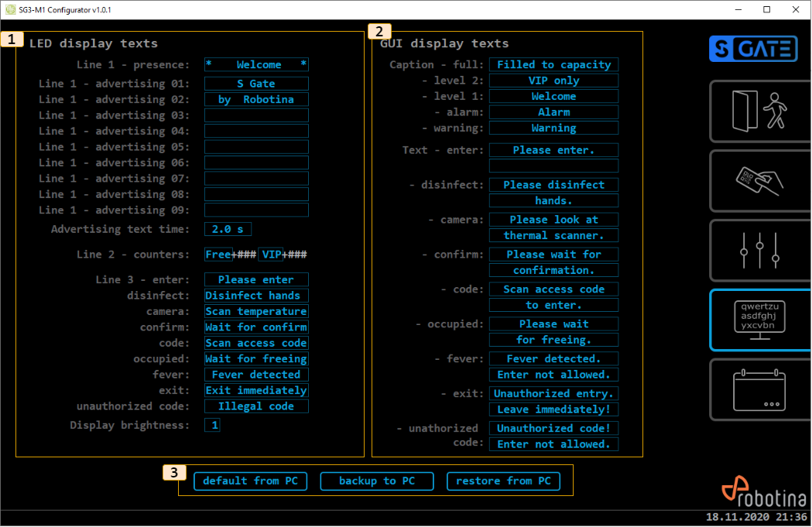Screen dimensions: 812x527
Task: Click the default from PC button
Action: click(x=250, y=481)
